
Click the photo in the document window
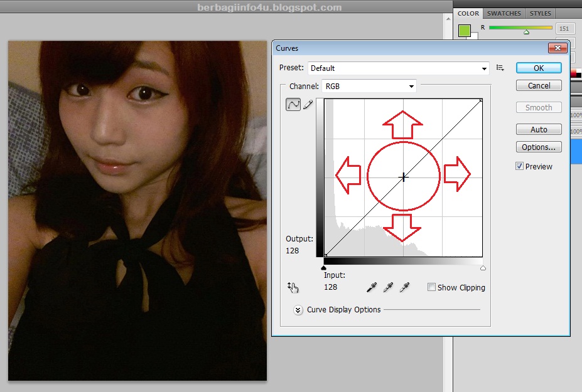point(137,211)
